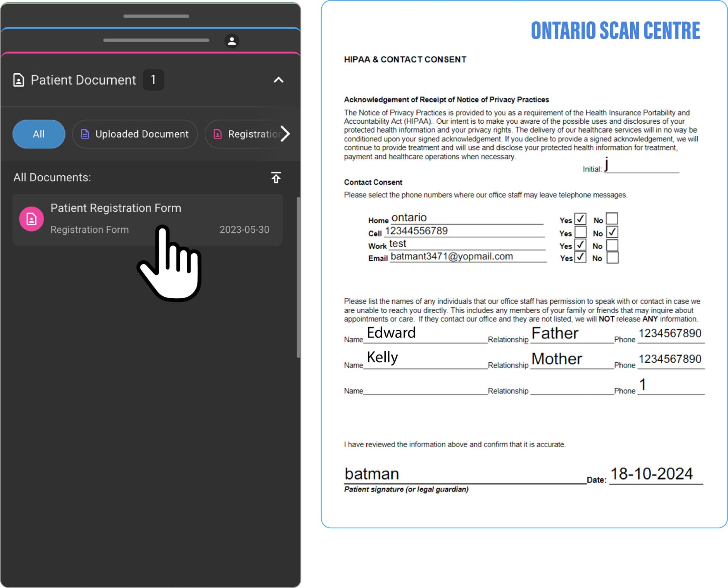Open the Patient Registration Form entry
The height and width of the screenshot is (588, 728).
[x=147, y=220]
